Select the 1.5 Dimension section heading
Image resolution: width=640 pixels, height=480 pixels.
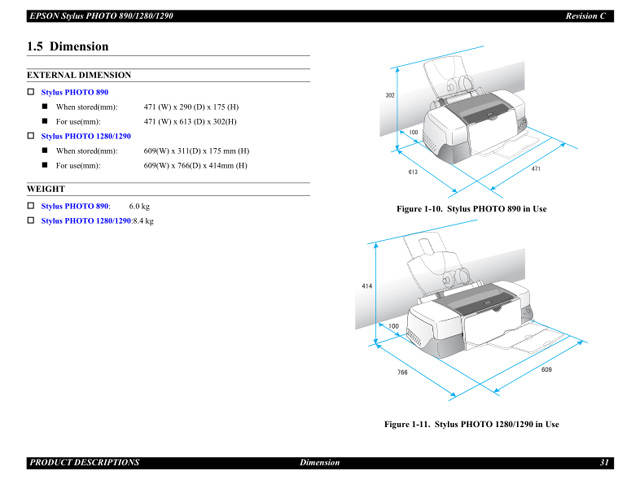pyautogui.click(x=68, y=46)
